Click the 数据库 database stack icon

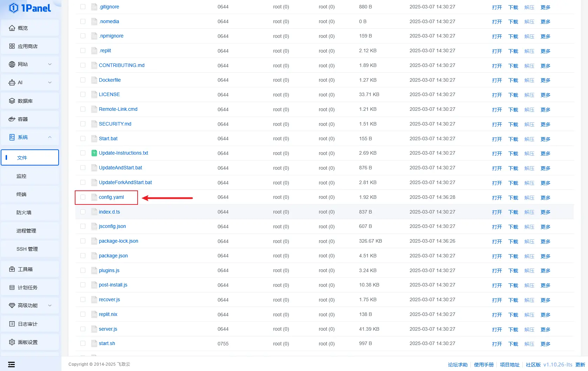[x=12, y=101]
